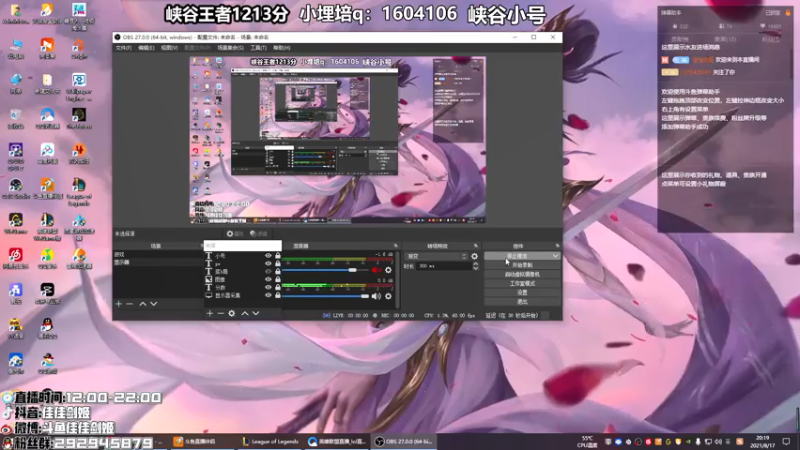This screenshot has width=800, height=450.
Task: Click the OBS 27.0.0 taskbar button
Action: tap(404, 441)
